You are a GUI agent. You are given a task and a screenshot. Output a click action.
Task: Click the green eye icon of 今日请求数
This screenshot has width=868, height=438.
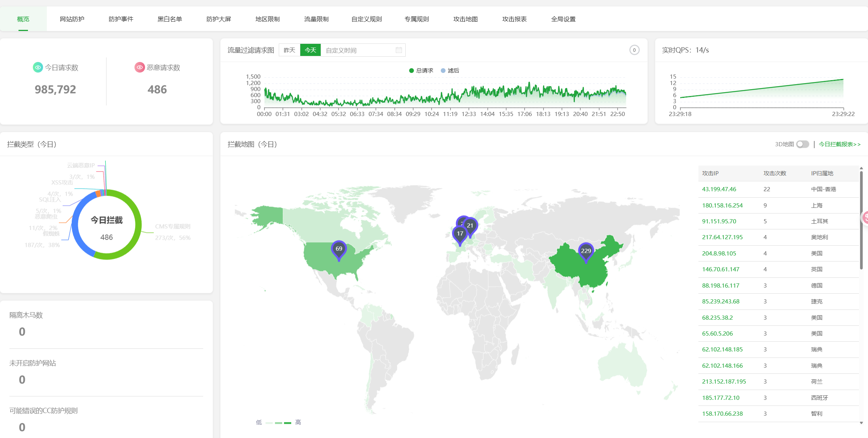click(x=38, y=67)
